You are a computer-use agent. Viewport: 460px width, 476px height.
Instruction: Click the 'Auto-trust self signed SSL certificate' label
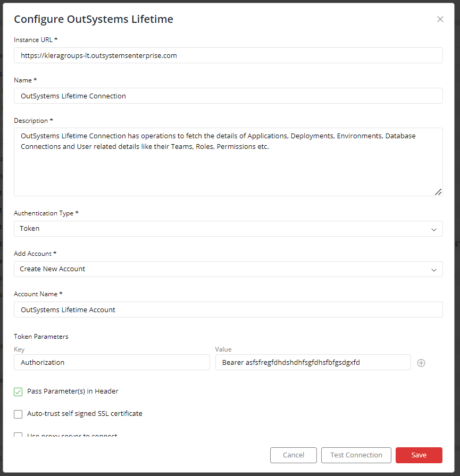pyautogui.click(x=85, y=413)
